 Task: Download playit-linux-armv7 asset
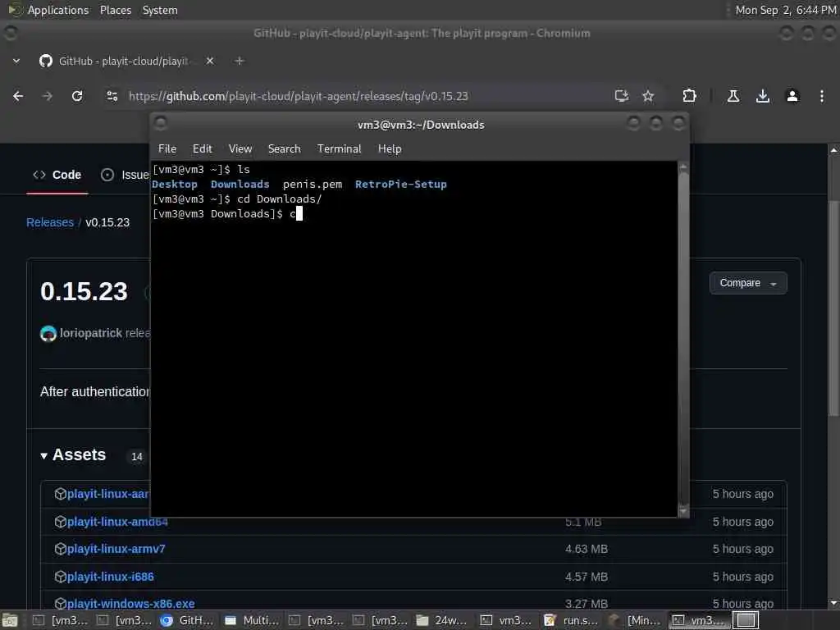[x=116, y=549]
